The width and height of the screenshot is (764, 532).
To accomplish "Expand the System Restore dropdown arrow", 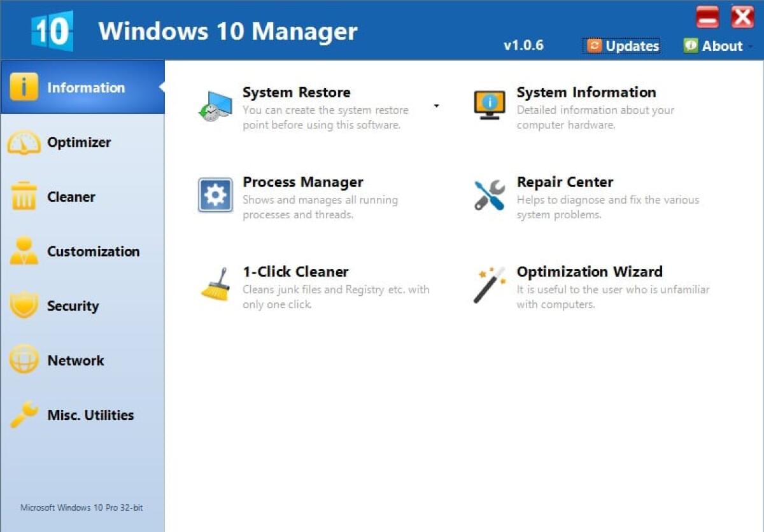I will click(x=436, y=106).
